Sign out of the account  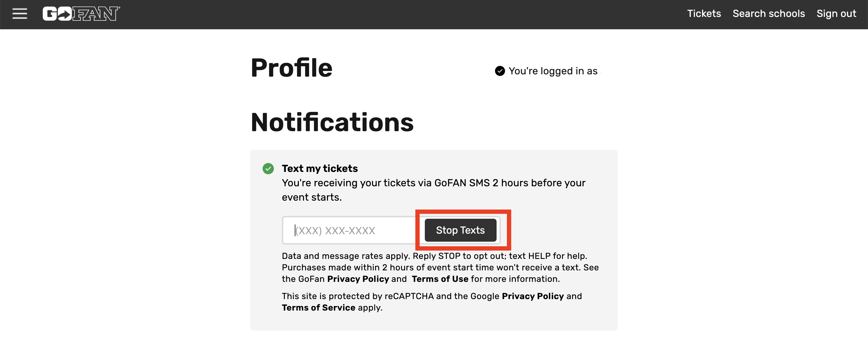click(x=836, y=13)
